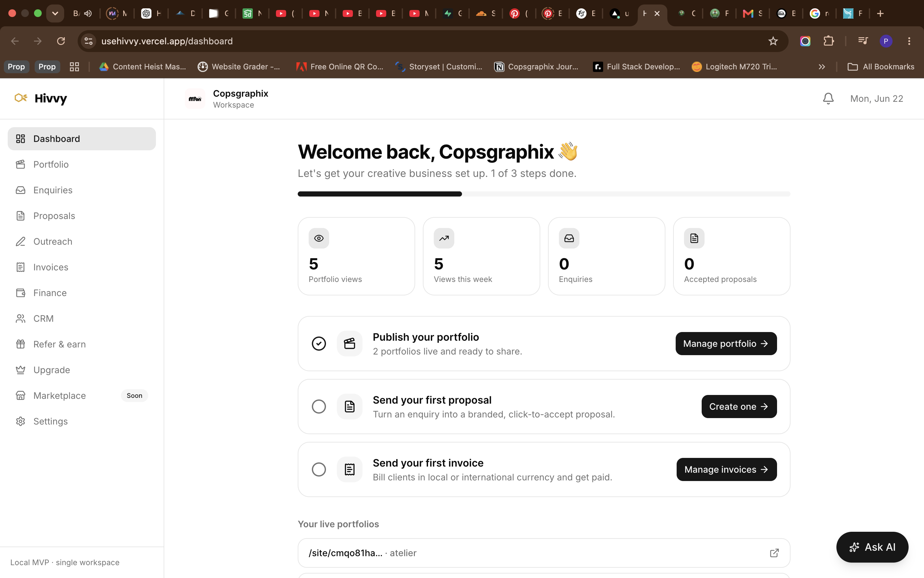Switch to the Gmail tab
The width and height of the screenshot is (924, 578).
pyautogui.click(x=752, y=13)
